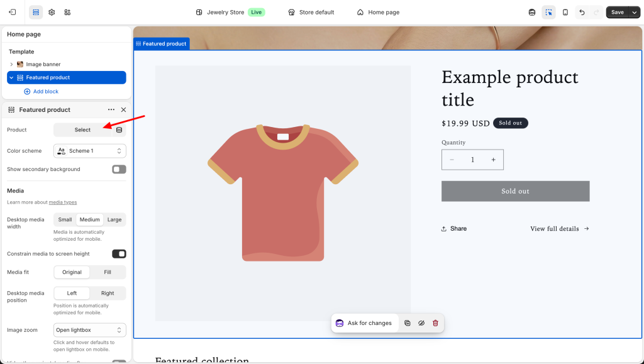
Task: Open the Image zoom dropdown
Action: [89, 330]
